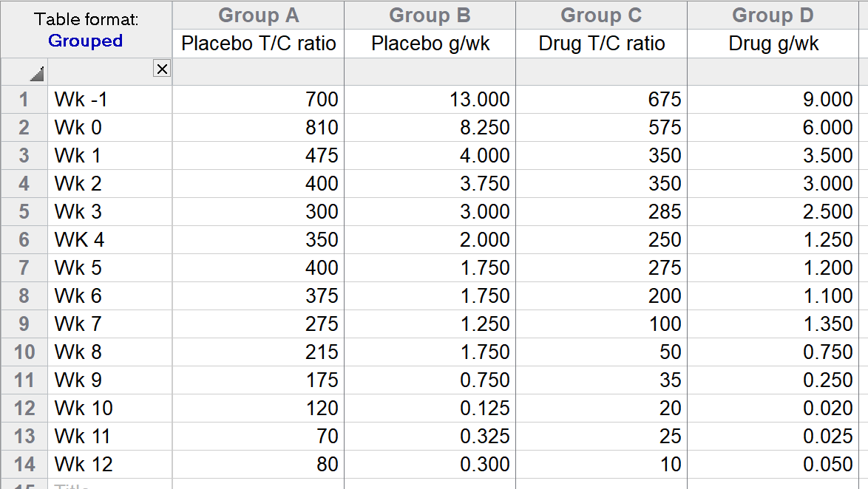Select the Group A column header
Image resolution: width=868 pixels, height=489 pixels.
pos(257,16)
